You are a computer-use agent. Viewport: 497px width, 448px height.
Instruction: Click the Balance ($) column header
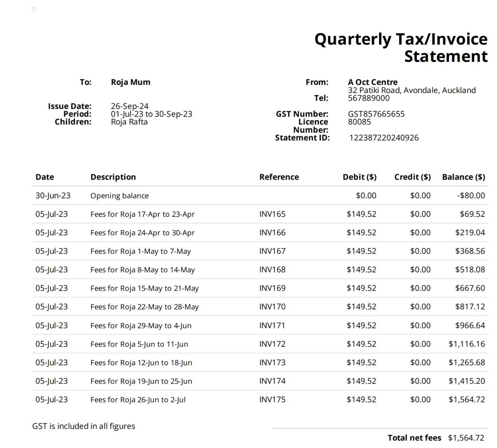(464, 177)
